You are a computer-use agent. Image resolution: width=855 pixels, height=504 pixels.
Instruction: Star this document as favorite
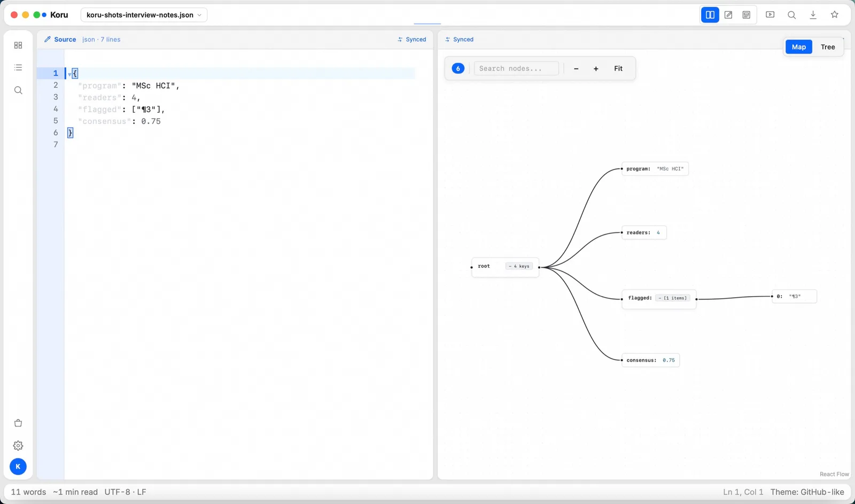[835, 15]
